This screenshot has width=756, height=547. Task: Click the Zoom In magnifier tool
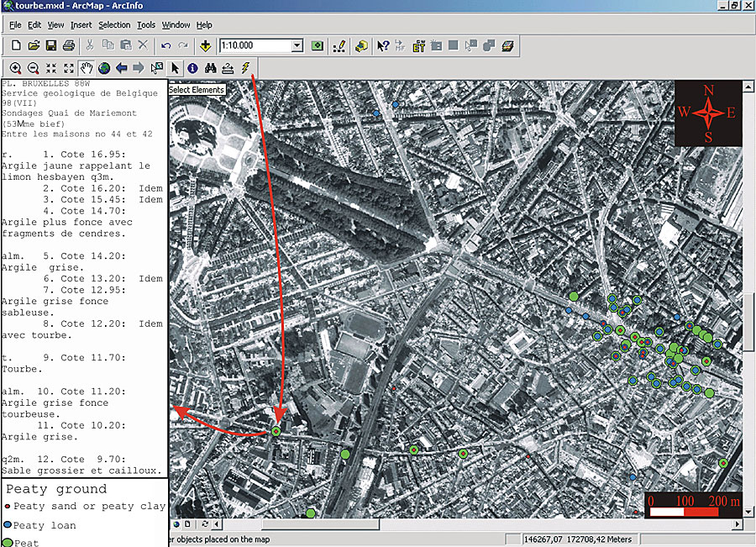16,68
